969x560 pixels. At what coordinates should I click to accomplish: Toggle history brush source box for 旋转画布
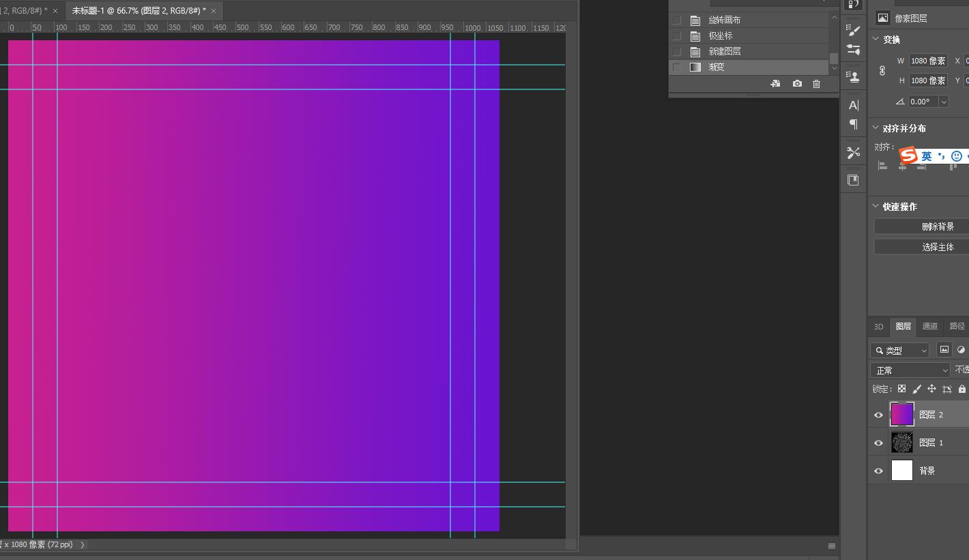point(677,20)
